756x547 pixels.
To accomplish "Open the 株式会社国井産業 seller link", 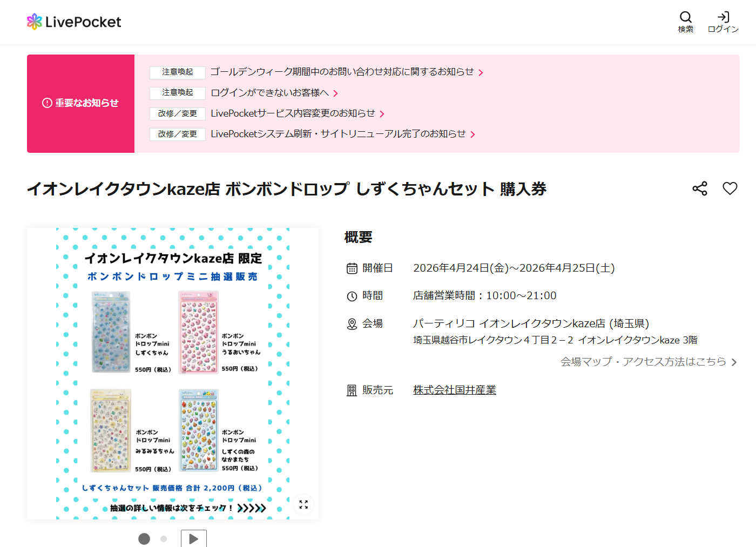I will (x=454, y=390).
